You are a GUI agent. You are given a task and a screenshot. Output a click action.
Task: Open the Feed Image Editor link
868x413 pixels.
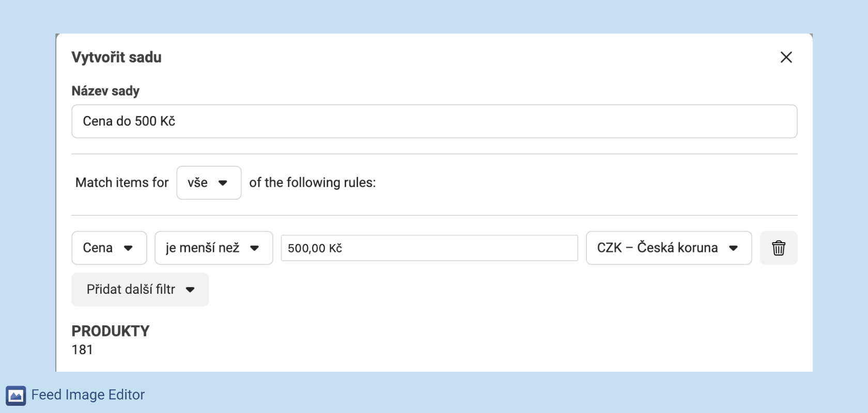pyautogui.click(x=88, y=395)
